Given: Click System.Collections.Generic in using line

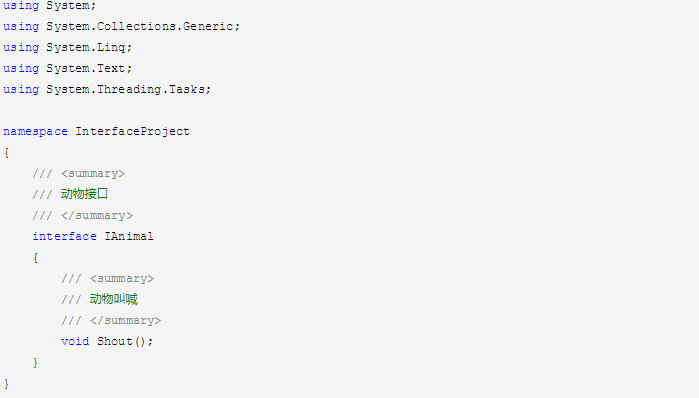Looking at the screenshot, I should coord(143,26).
